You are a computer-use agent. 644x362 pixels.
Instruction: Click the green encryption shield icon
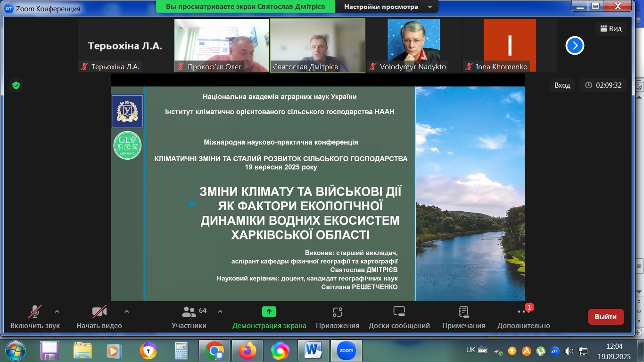click(16, 85)
